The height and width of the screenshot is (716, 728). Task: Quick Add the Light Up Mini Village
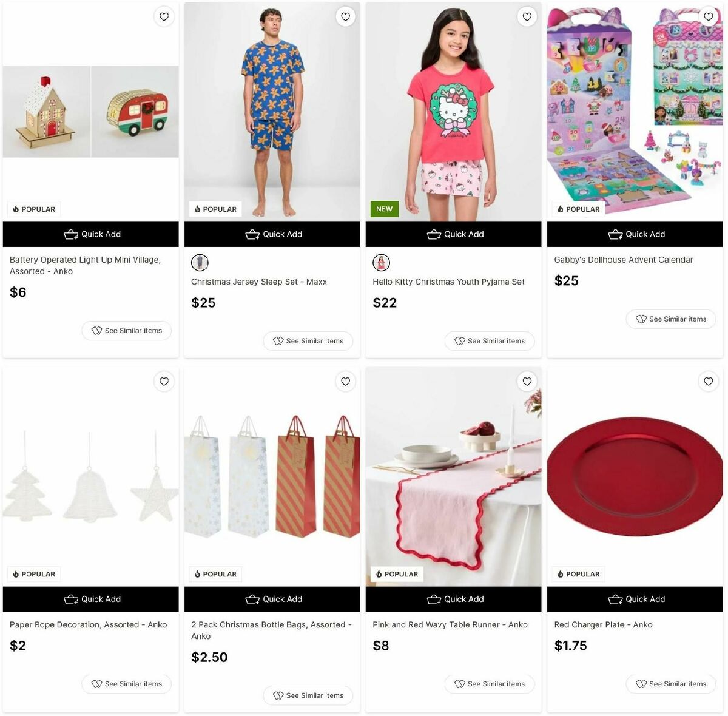pyautogui.click(x=91, y=234)
